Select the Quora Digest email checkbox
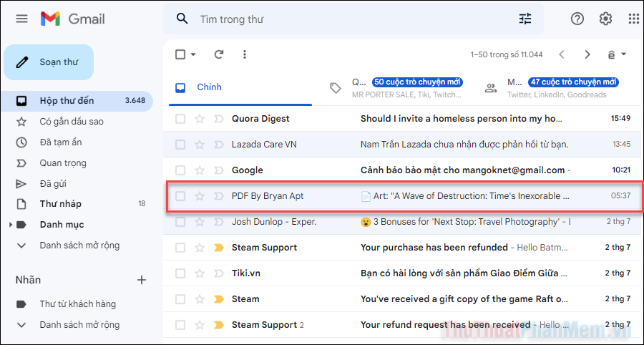Image resolution: width=644 pixels, height=345 pixels. click(180, 119)
